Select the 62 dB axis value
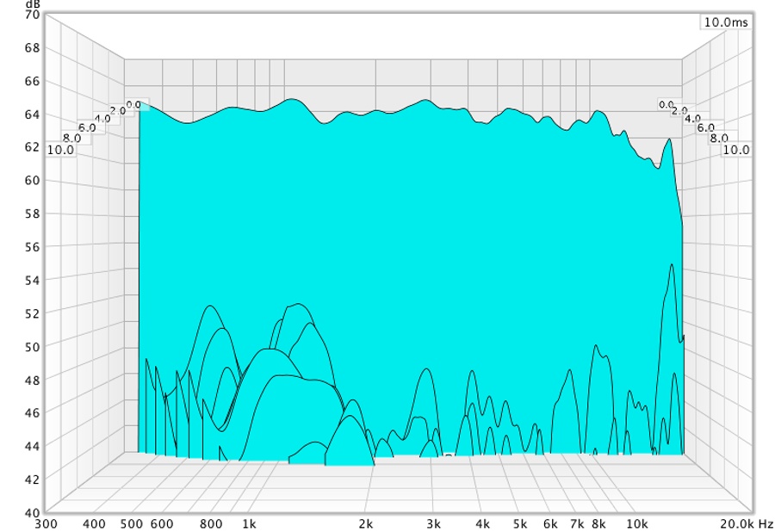 tap(32, 147)
